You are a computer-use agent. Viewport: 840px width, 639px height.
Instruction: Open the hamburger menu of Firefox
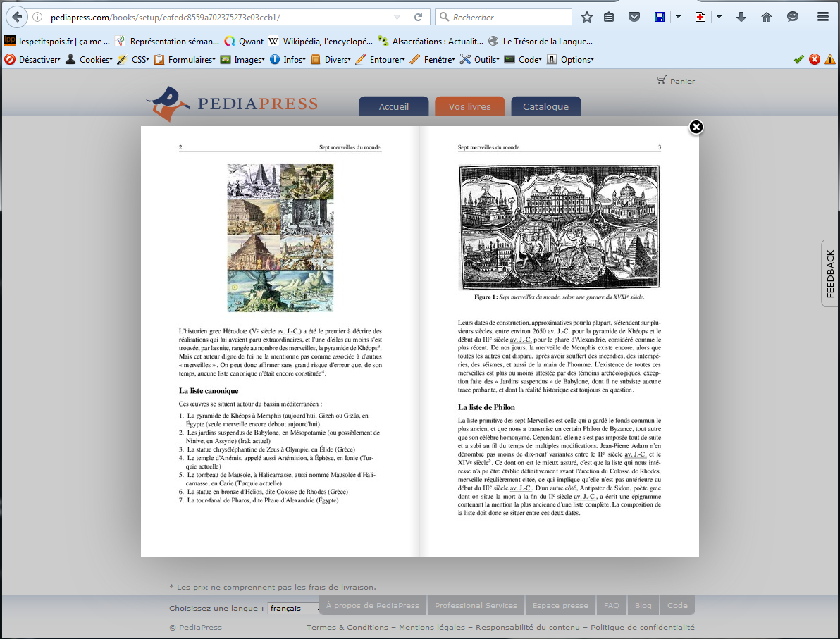pos(822,17)
